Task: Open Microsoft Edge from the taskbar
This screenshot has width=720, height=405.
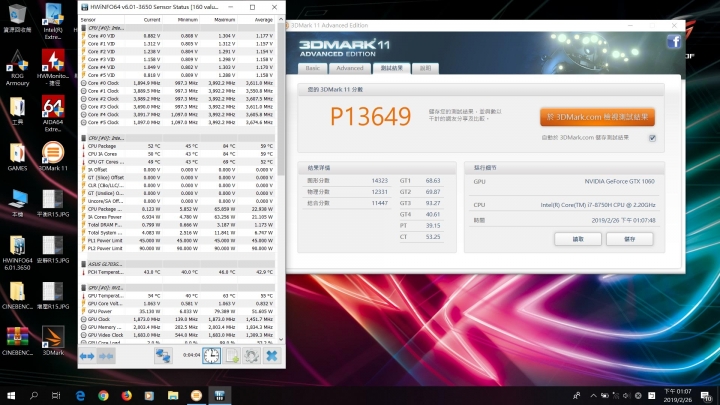Action: click(80, 395)
